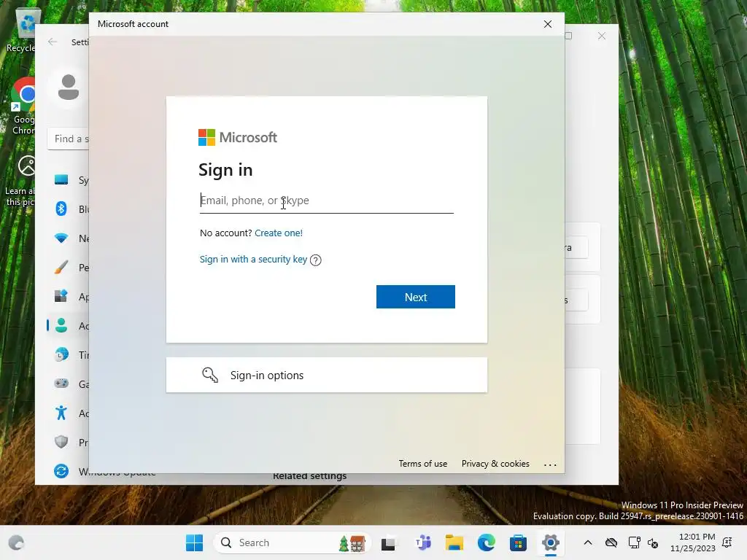Open Sign in with a security key
Image resolution: width=747 pixels, height=560 pixels.
(x=253, y=259)
